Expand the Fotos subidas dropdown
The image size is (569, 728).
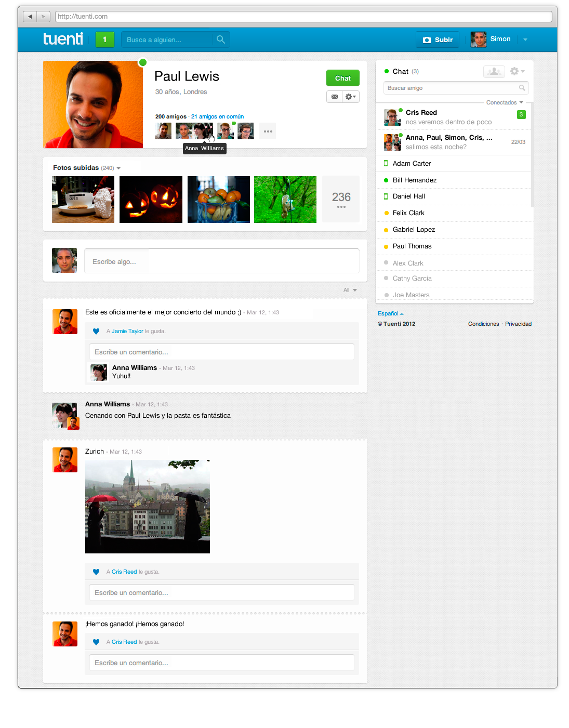click(118, 168)
